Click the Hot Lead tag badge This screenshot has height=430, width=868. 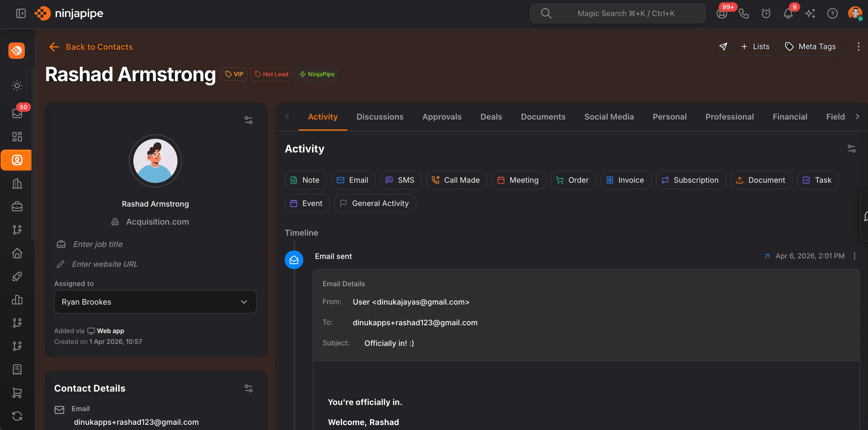[271, 74]
